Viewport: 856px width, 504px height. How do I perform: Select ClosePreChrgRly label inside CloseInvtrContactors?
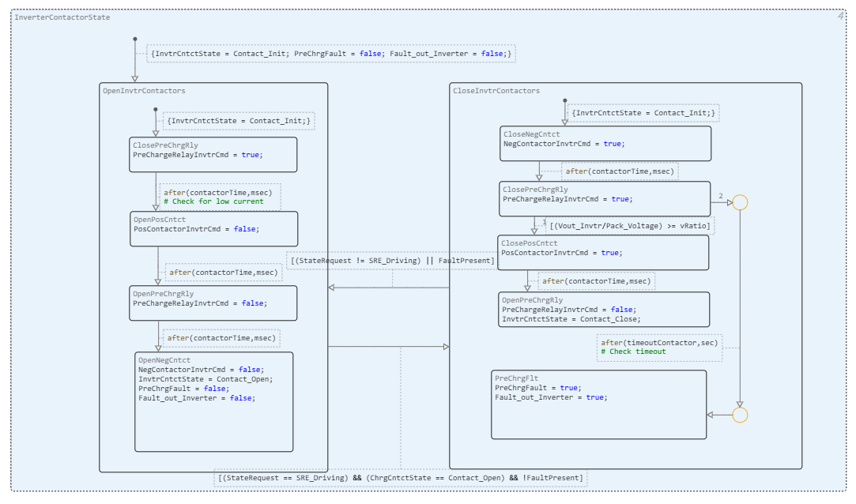click(x=536, y=190)
